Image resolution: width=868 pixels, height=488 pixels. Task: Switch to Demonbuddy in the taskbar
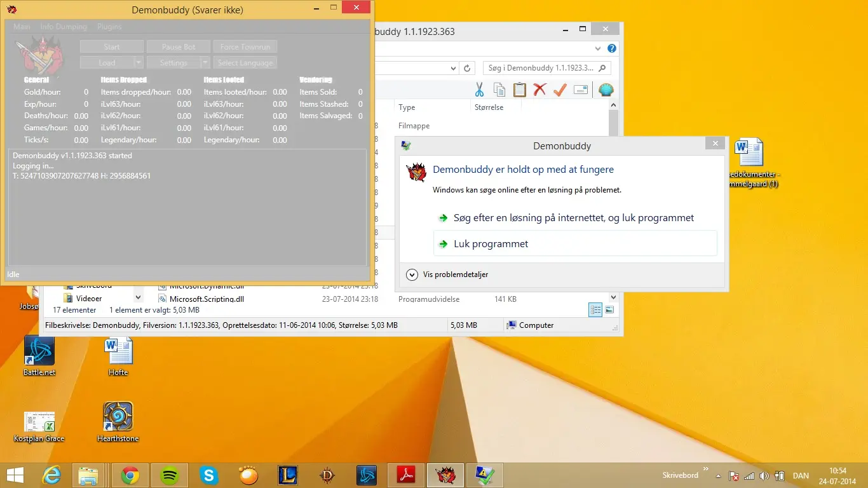point(445,475)
